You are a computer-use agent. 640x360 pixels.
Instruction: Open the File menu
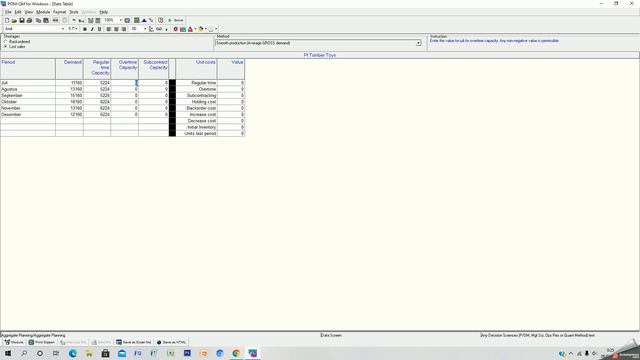click(x=8, y=12)
